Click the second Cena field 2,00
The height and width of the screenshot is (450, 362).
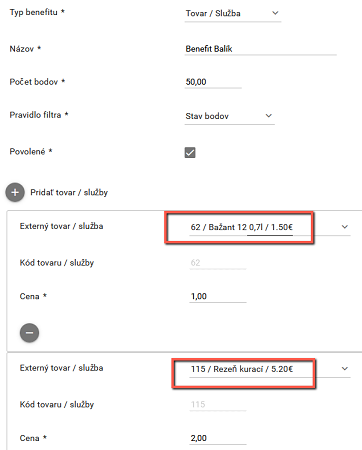pos(218,438)
